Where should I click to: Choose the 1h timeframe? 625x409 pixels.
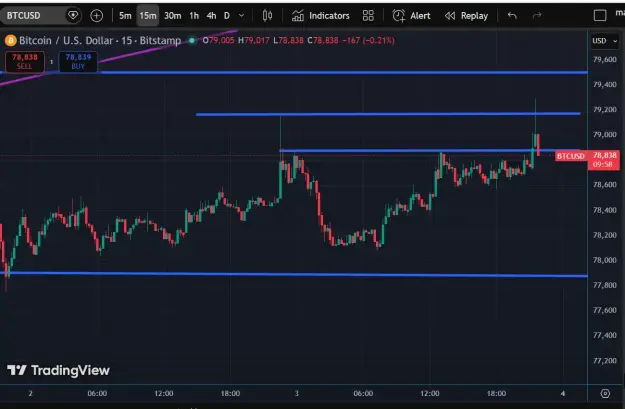(194, 16)
